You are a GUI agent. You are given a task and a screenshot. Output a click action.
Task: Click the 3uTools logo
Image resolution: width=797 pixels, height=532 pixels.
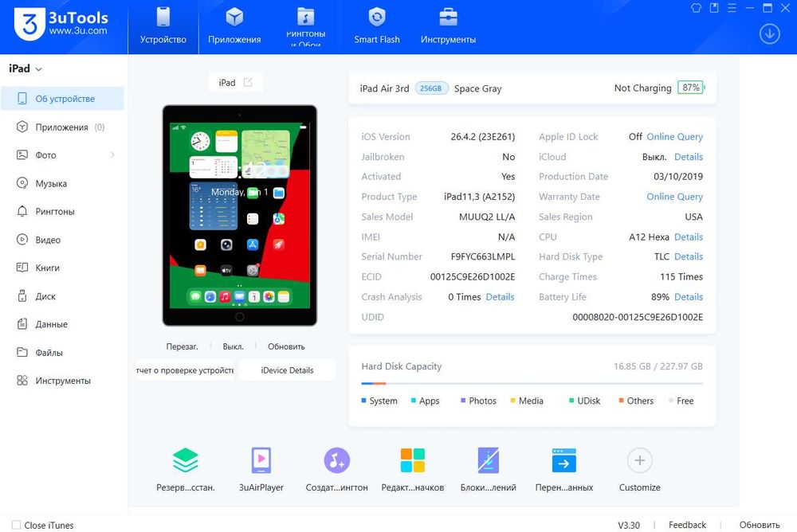coord(61,24)
